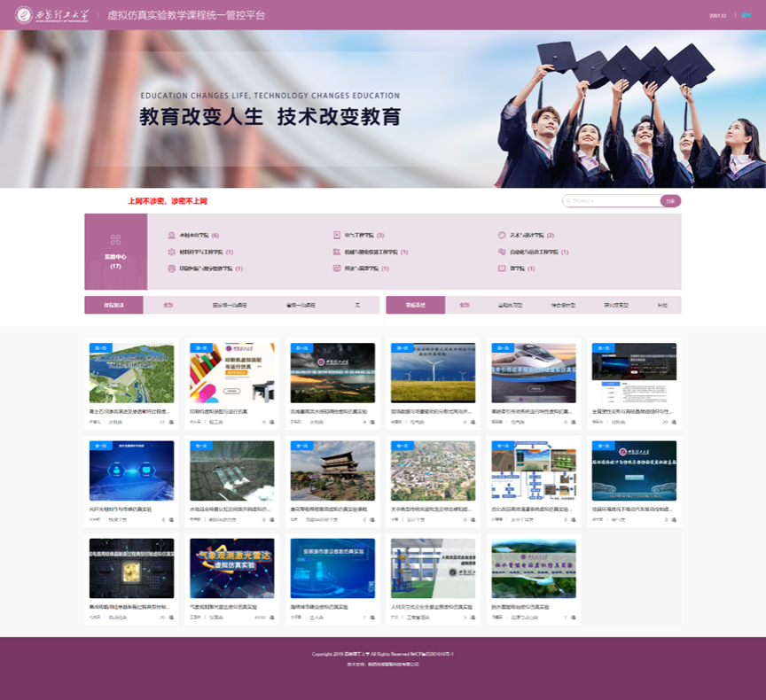
Task: Click the 电气工程学院 college icon
Action: (x=337, y=236)
